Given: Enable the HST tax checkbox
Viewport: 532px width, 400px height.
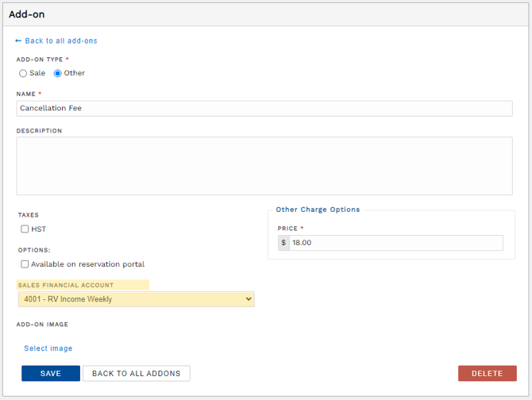Looking at the screenshot, I should (x=25, y=229).
